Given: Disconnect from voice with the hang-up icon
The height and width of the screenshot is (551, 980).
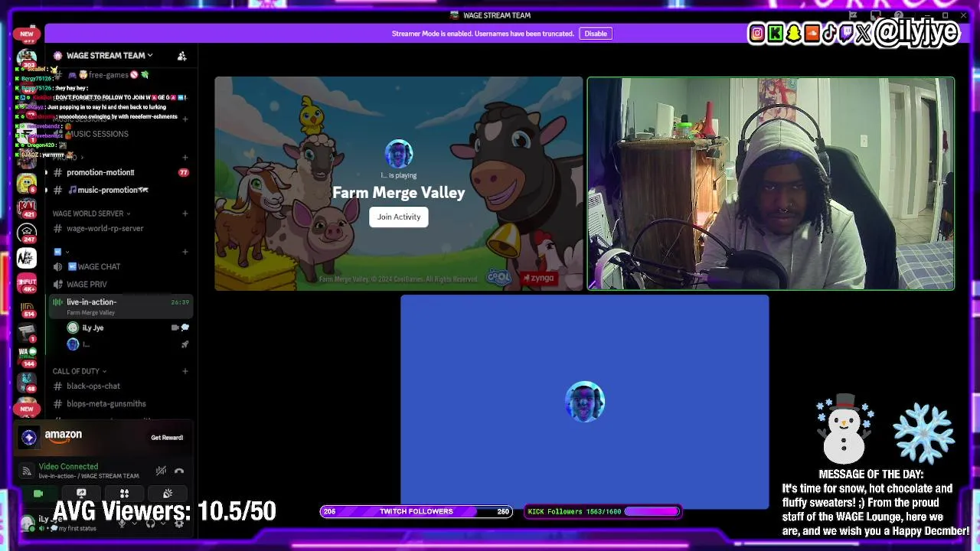Looking at the screenshot, I should tap(179, 471).
